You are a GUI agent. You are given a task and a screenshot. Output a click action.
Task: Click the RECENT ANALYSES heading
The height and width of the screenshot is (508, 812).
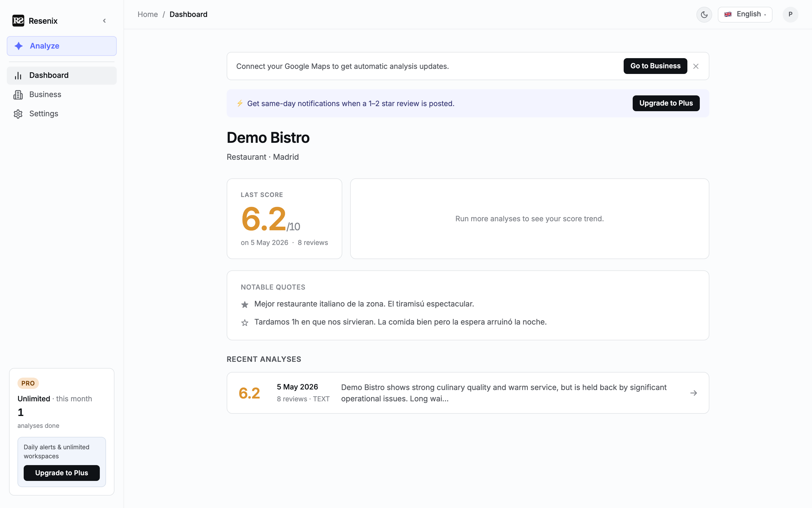tap(264, 359)
